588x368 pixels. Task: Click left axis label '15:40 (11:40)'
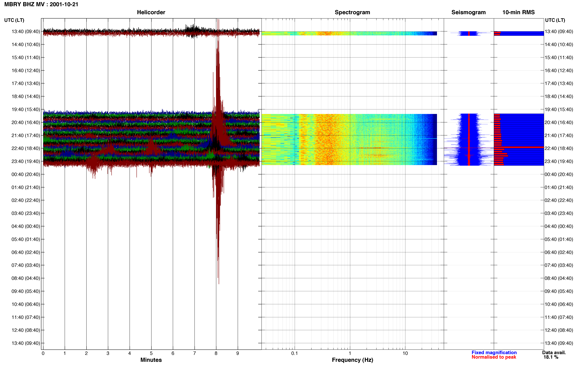[x=26, y=57]
